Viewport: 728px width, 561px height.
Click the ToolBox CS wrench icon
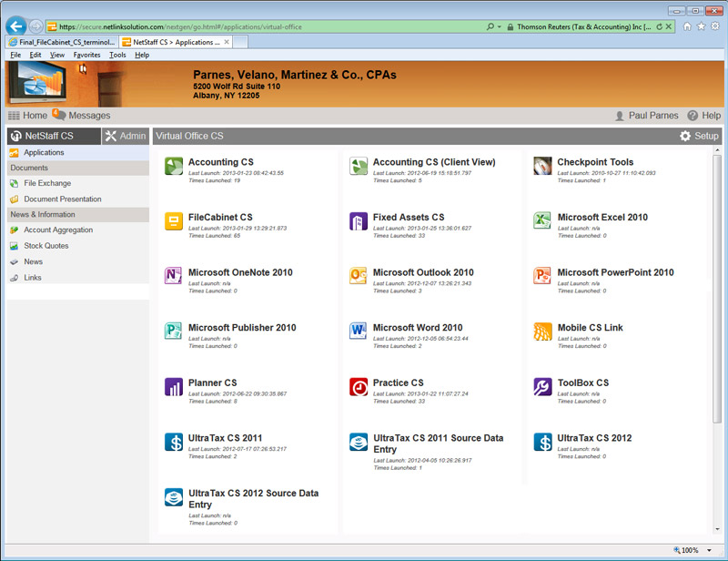(x=542, y=387)
